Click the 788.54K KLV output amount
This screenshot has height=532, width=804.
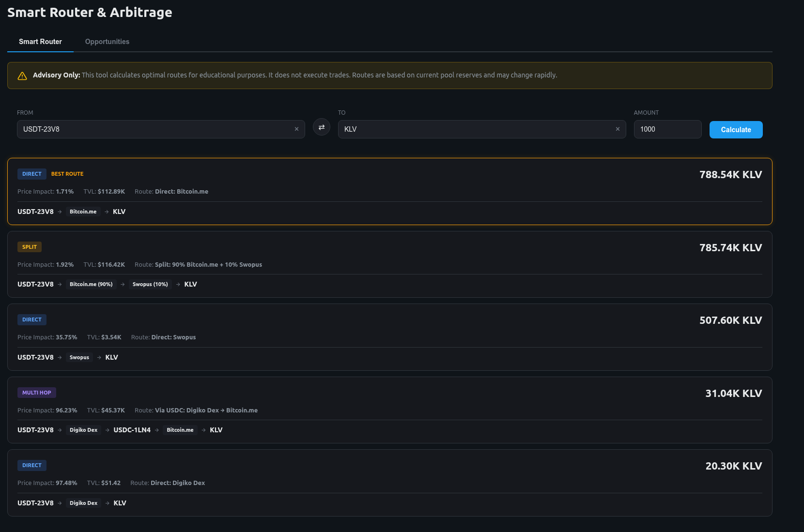pyautogui.click(x=730, y=174)
